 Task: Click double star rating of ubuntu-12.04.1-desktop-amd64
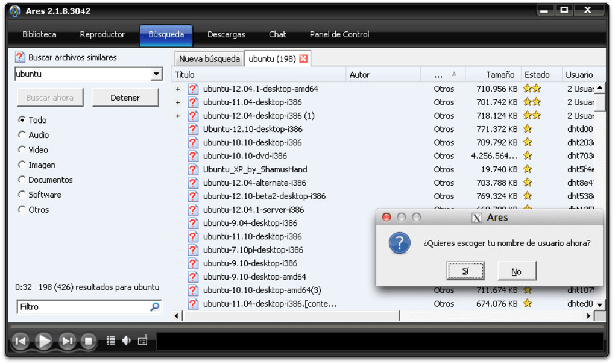pyautogui.click(x=532, y=89)
